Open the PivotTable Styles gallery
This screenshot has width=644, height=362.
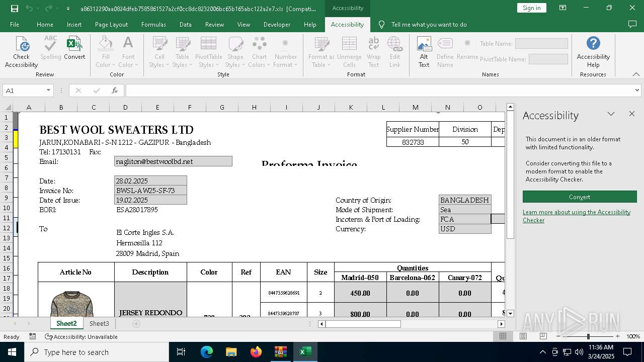tap(209, 52)
